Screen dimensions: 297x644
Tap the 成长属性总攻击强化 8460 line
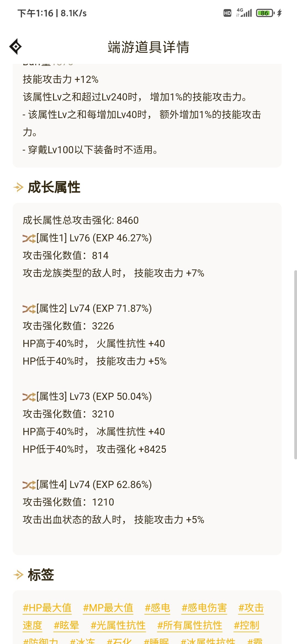tap(81, 220)
